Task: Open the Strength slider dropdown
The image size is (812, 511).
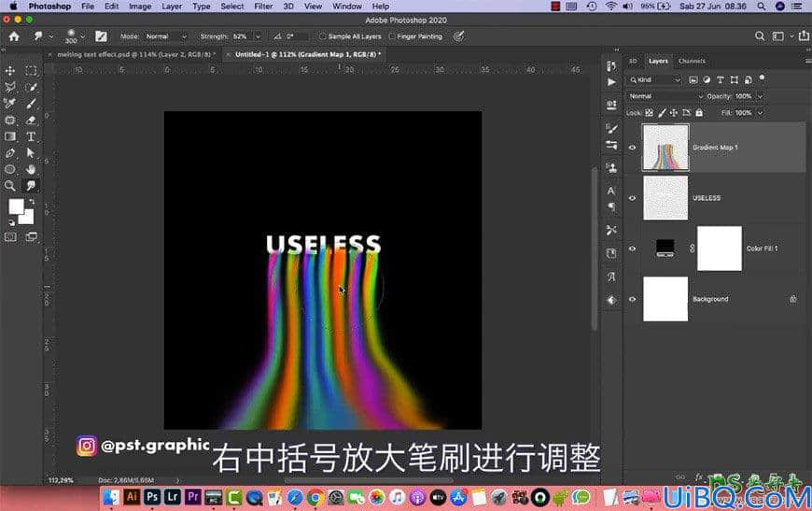Action: [258, 36]
